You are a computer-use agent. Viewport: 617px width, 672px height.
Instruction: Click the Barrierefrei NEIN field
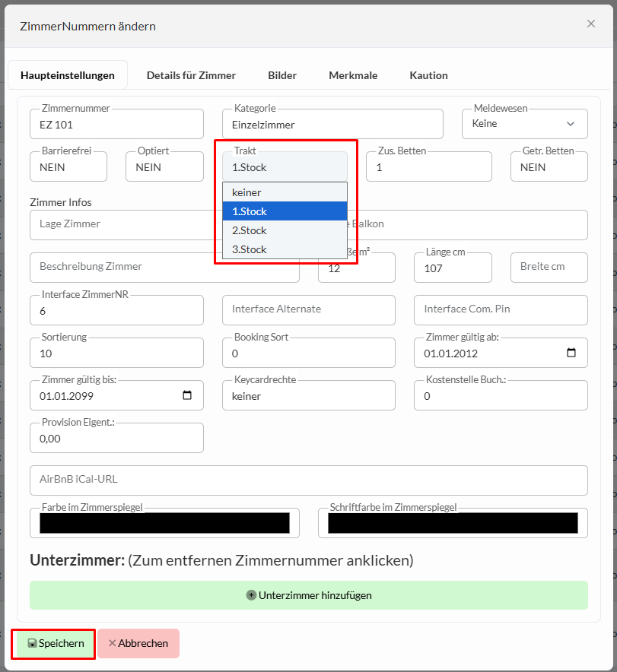coord(68,167)
